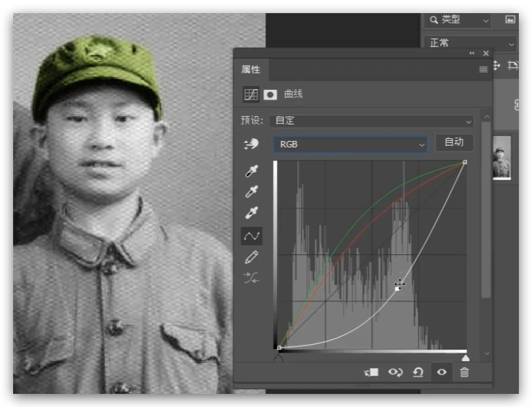Viewport: 532px width, 407px height.
Task: Pick the white point eyedropper
Action: [251, 213]
